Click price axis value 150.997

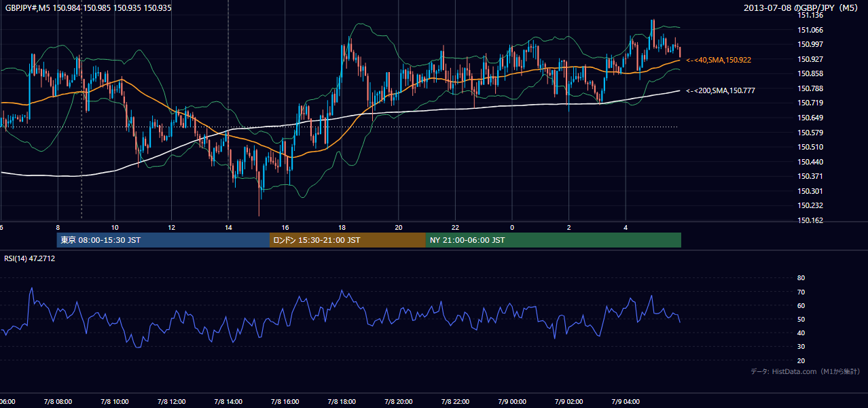point(810,44)
